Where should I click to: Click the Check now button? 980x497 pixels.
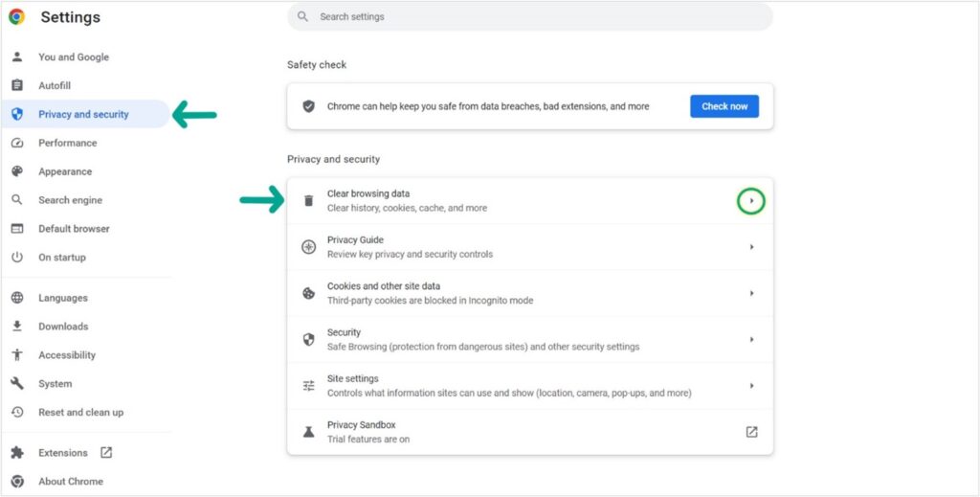724,106
